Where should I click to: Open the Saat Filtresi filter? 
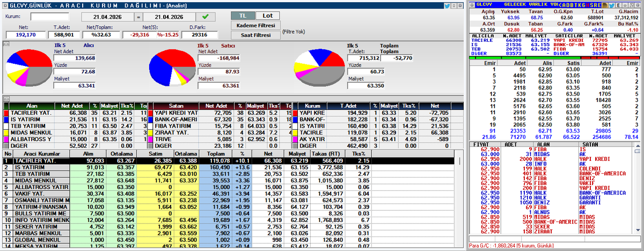(x=256, y=35)
